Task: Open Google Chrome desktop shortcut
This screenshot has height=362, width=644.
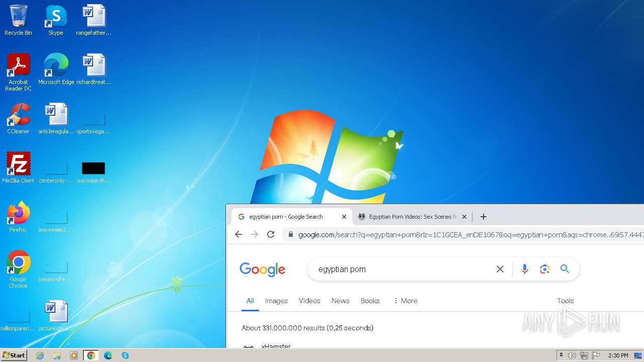Action: pyautogui.click(x=18, y=269)
